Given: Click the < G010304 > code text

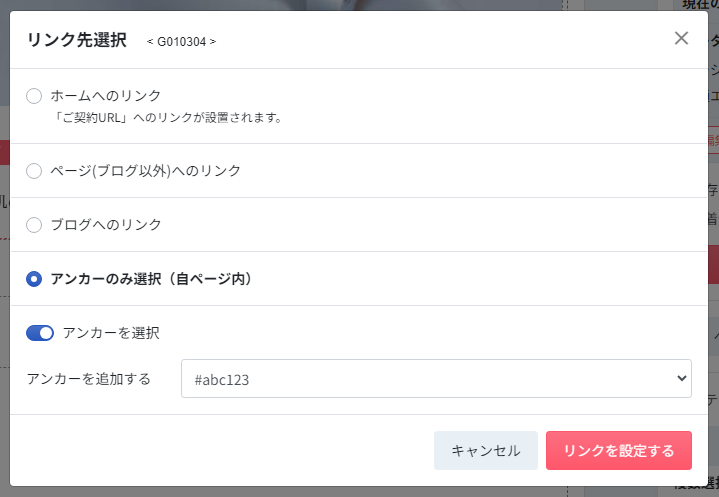Looking at the screenshot, I should click(x=181, y=42).
